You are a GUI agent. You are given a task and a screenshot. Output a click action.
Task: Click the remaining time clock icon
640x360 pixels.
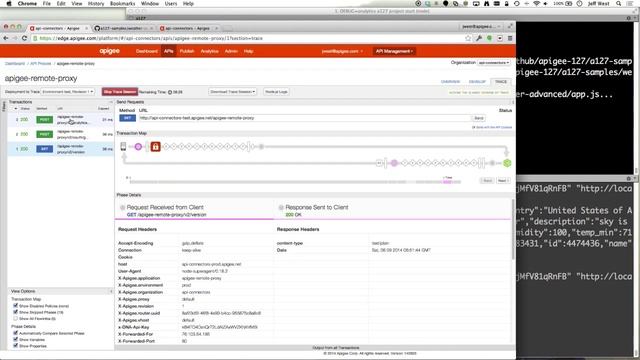coord(170,92)
